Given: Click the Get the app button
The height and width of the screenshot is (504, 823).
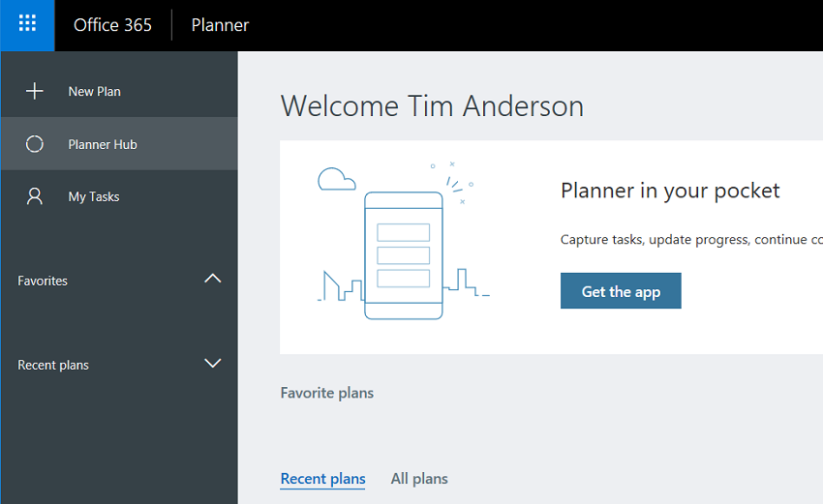Looking at the screenshot, I should tap(621, 290).
